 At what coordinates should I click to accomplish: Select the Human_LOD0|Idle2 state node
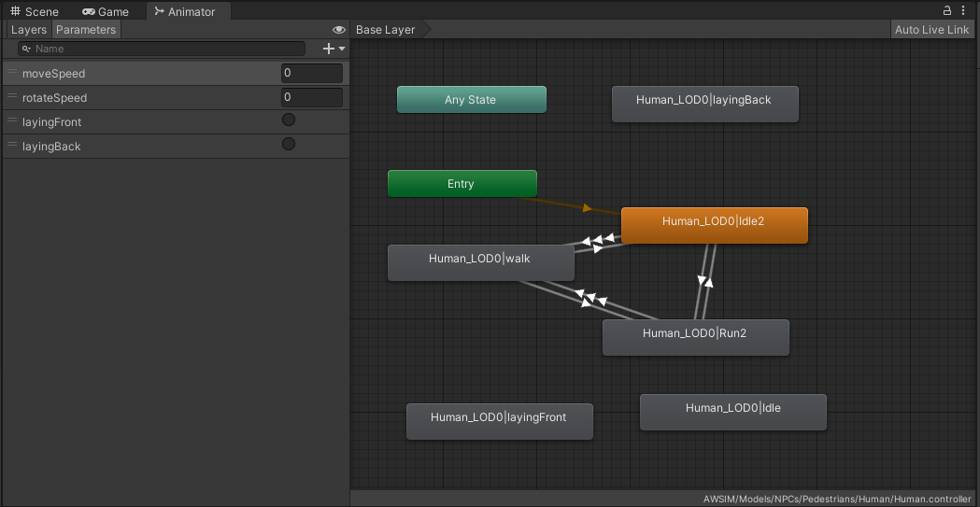[x=714, y=225]
